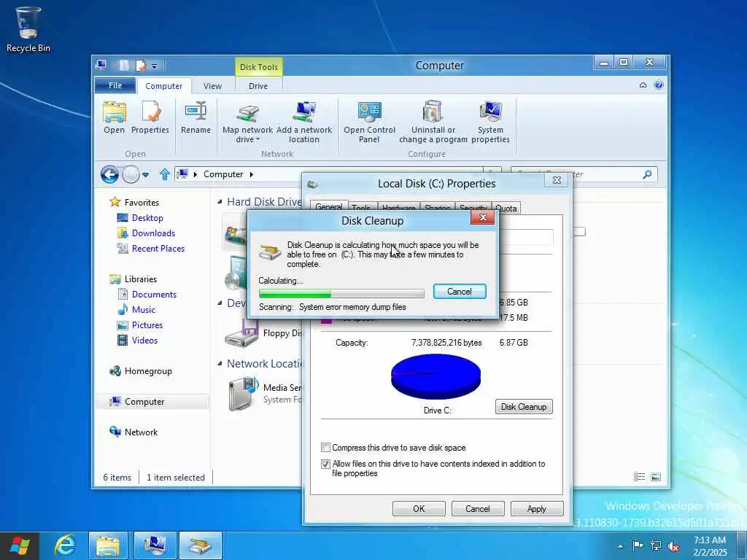Select Network in the navigation pane
The image size is (747, 560).
pos(141,432)
